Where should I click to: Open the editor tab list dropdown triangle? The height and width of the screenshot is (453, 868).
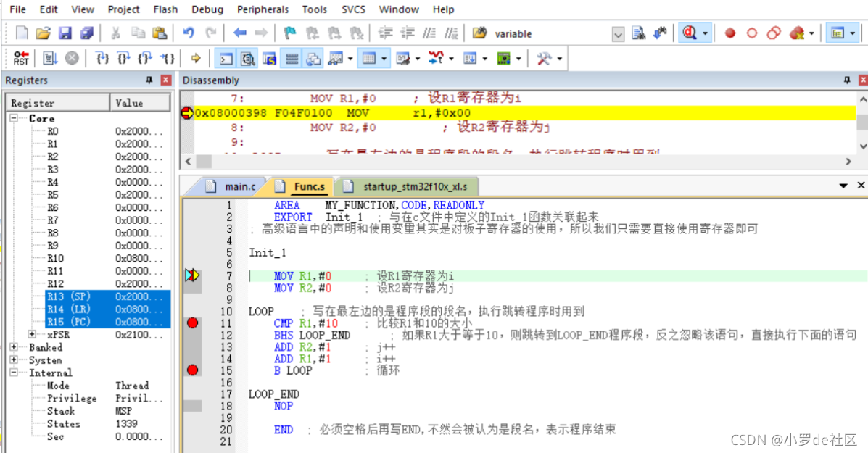pos(843,186)
